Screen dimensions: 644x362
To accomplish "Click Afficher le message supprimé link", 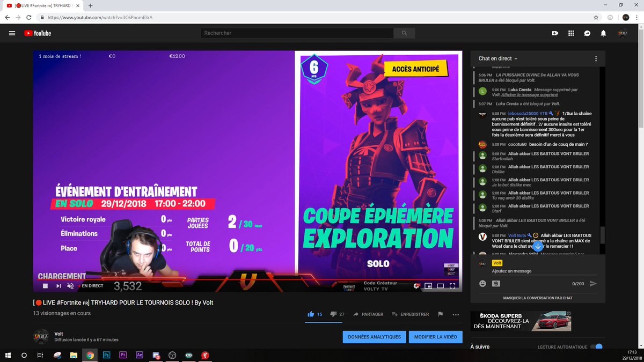I will pos(530,95).
